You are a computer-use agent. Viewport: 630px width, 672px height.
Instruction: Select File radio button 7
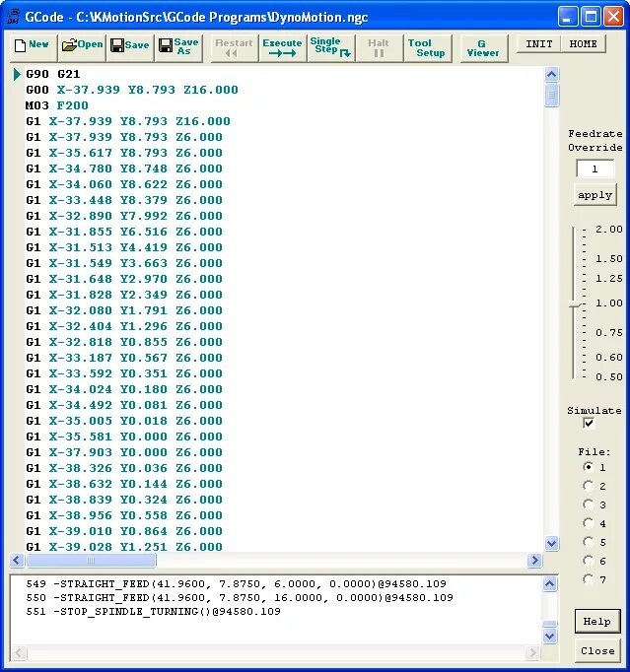coord(589,579)
